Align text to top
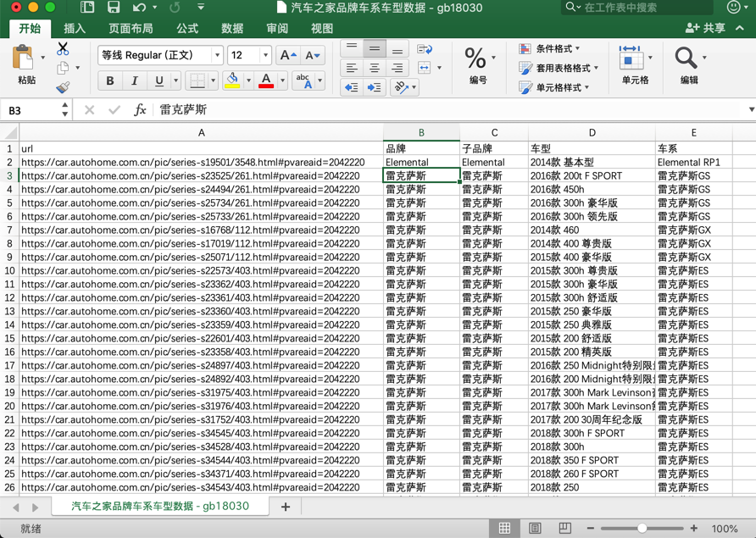Screen dimensions: 756x538 pos(352,48)
